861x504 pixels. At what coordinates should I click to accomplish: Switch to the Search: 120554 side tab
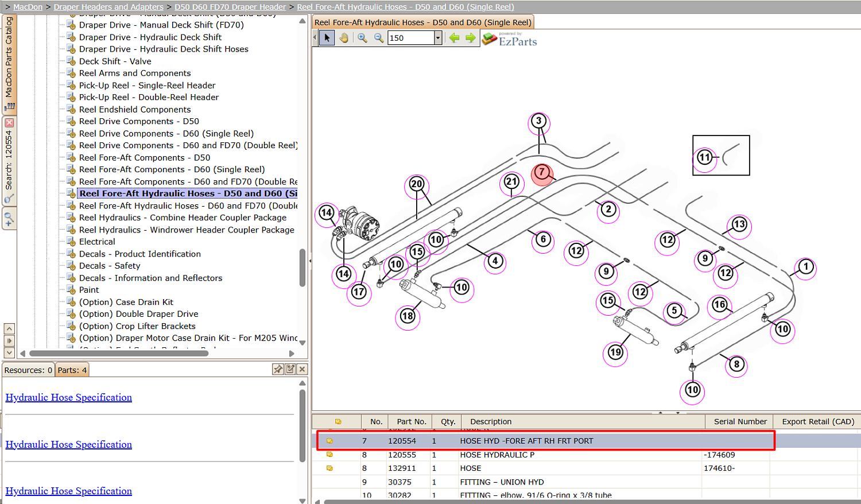(9, 161)
